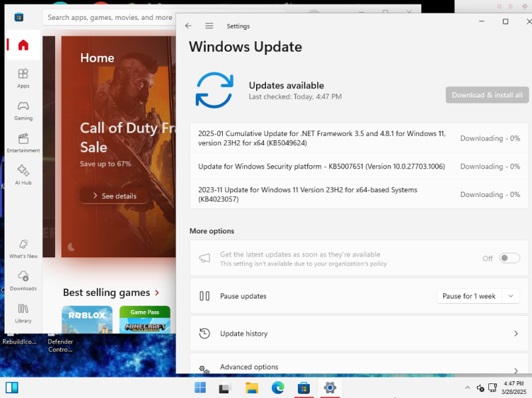Click the Pause updates label
This screenshot has height=398, width=532.
[243, 297]
